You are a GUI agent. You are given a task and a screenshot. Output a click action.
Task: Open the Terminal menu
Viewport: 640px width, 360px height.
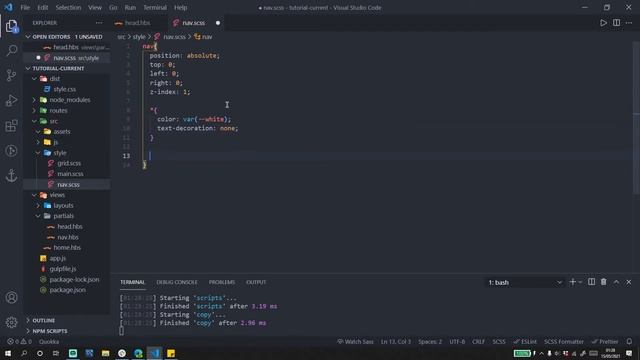pyautogui.click(x=155, y=7)
